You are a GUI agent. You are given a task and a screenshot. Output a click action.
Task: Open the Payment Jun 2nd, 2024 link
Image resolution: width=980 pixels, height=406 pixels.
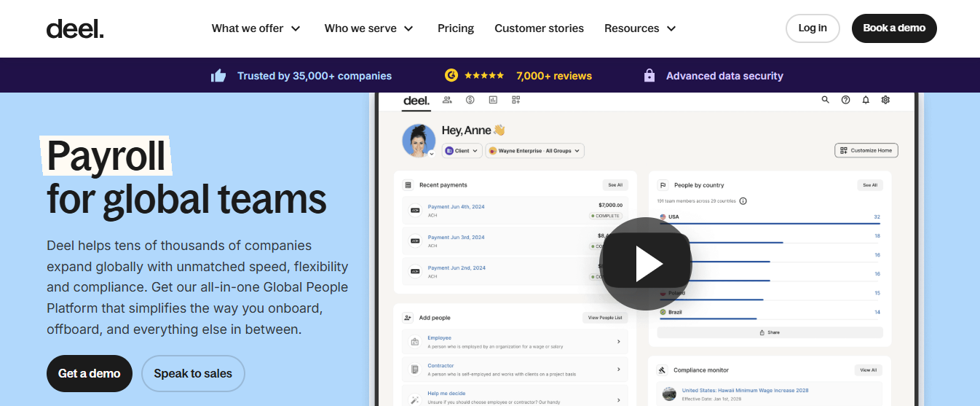[x=456, y=268]
